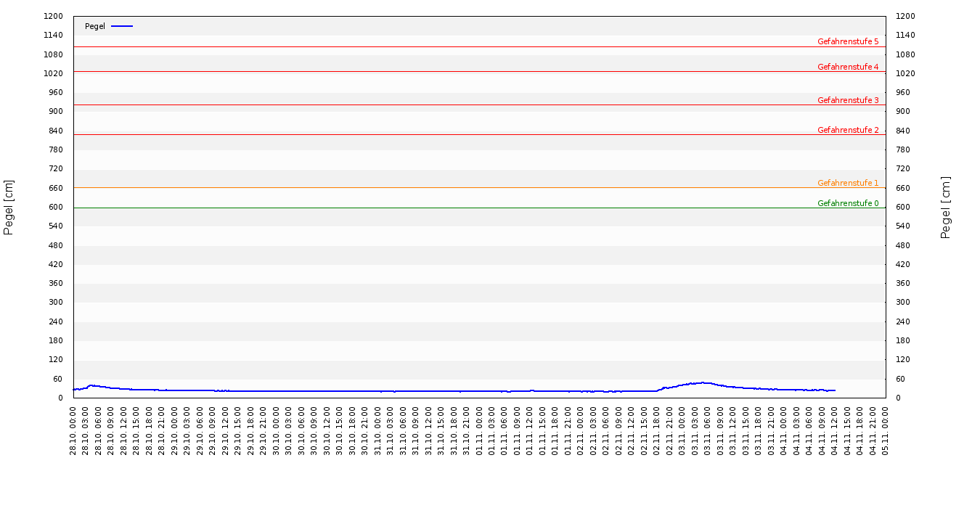Select the 05.11. 00:00 time axis label
The image size is (980, 508).
click(x=886, y=431)
